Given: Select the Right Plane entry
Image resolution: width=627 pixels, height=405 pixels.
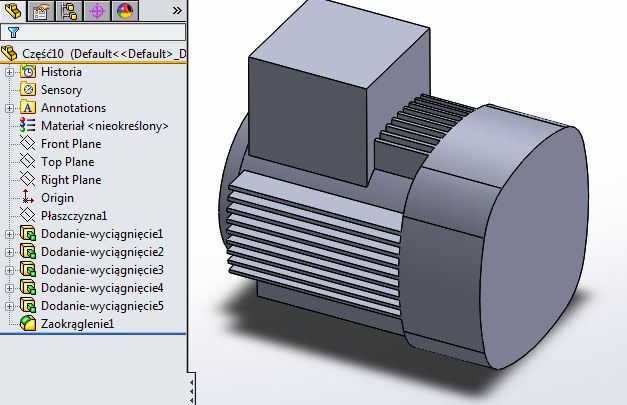Looking at the screenshot, I should tap(71, 180).
